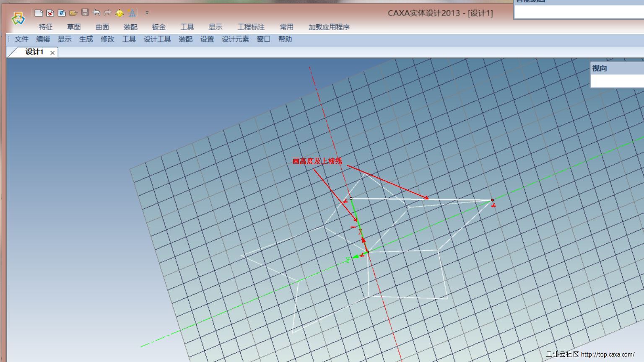Select the left white endpoint of the upper edge line

(351, 199)
